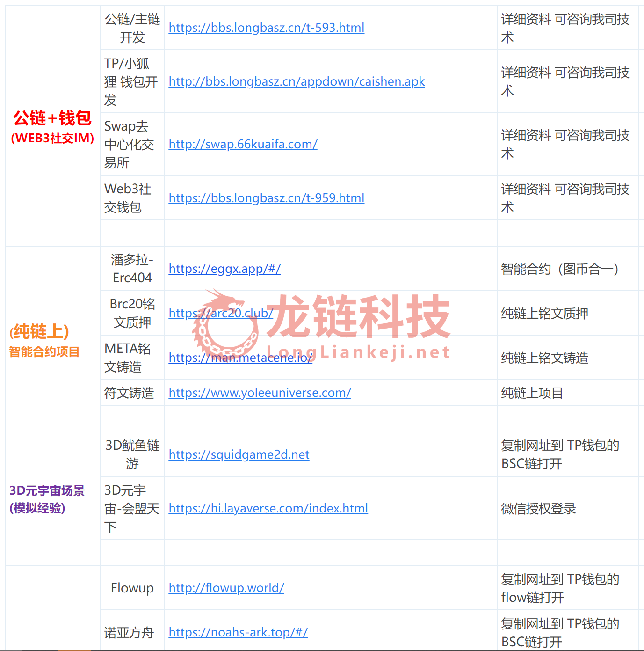Screen dimensions: 644x651
Task: Open the caishen.apk download link
Action: [297, 81]
